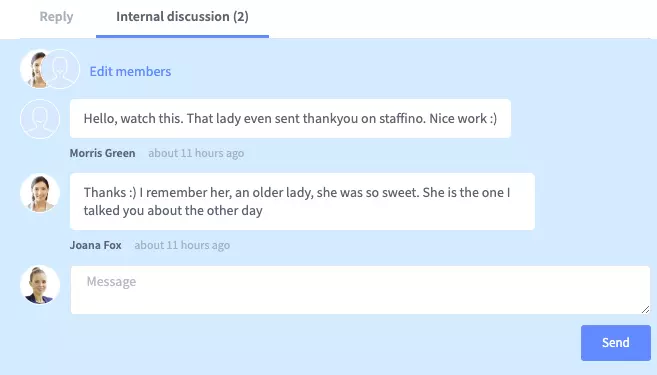Click Joana Fox's profile photo
This screenshot has width=657, height=375.
[x=40, y=193]
